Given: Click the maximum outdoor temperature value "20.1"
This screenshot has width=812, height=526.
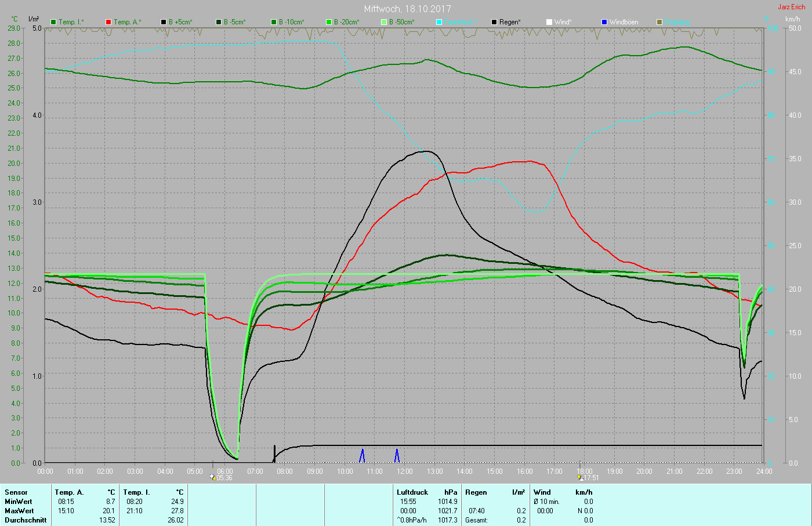Looking at the screenshot, I should click(x=108, y=511).
